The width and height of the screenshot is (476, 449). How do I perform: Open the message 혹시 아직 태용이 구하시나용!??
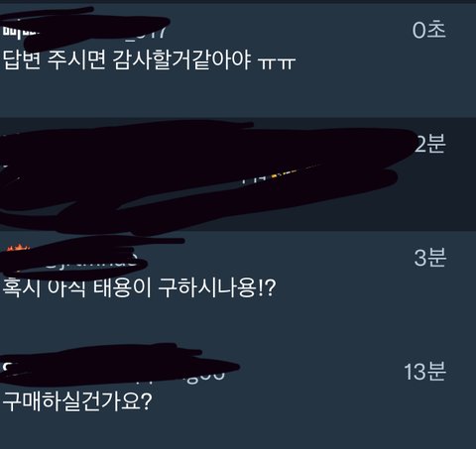click(238, 287)
